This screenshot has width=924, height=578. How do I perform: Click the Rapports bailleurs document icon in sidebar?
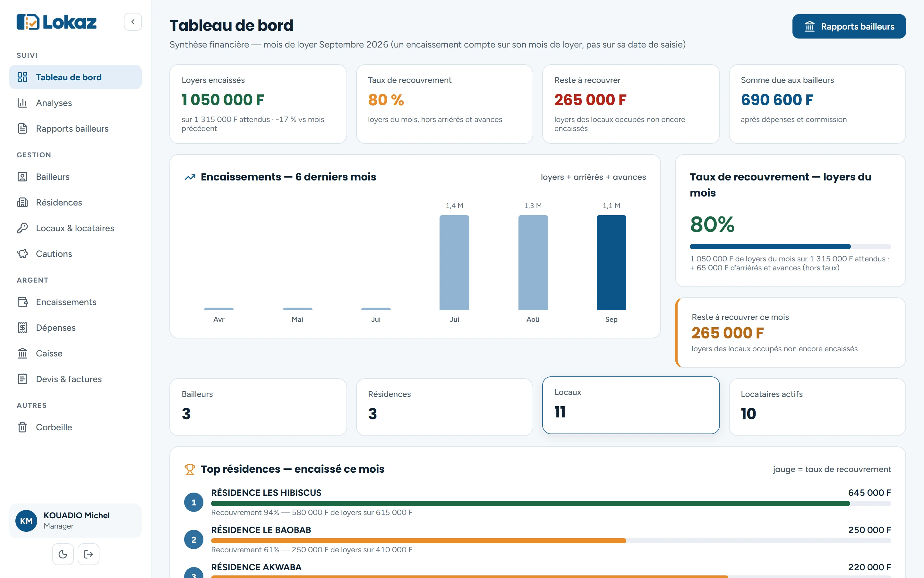22,128
